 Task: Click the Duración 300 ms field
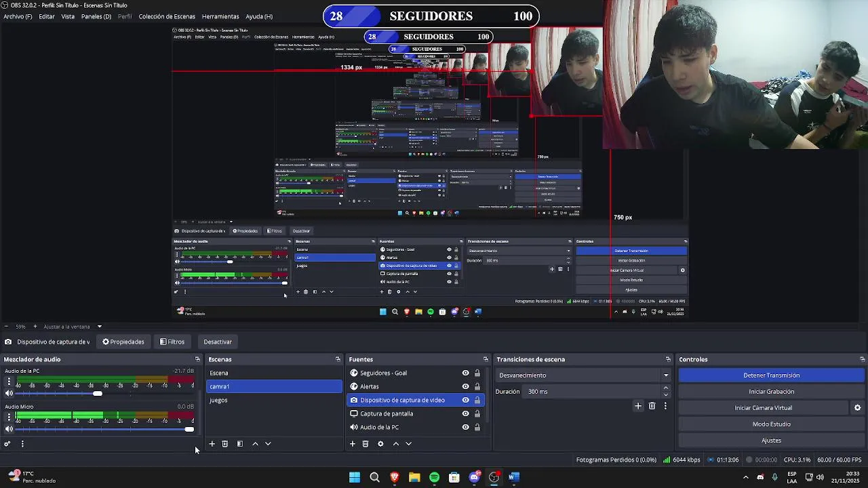point(591,392)
